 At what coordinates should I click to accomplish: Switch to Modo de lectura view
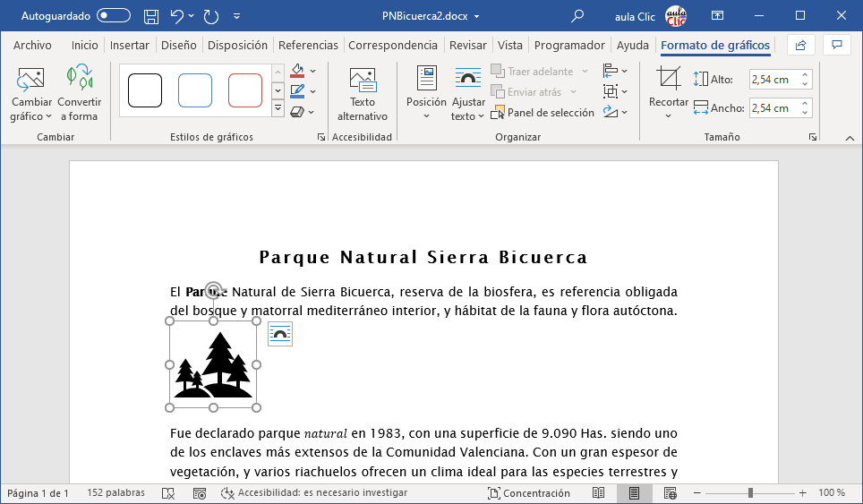599,493
